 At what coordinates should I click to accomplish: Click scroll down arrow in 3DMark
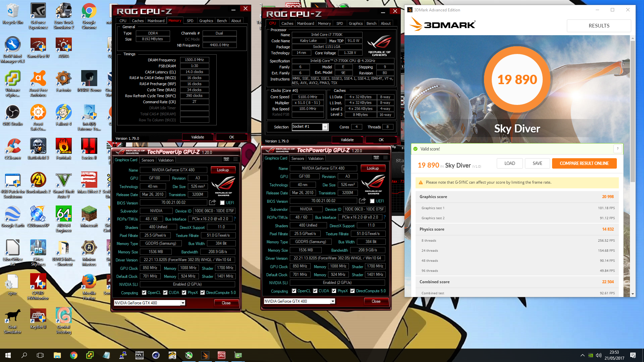coord(633,294)
